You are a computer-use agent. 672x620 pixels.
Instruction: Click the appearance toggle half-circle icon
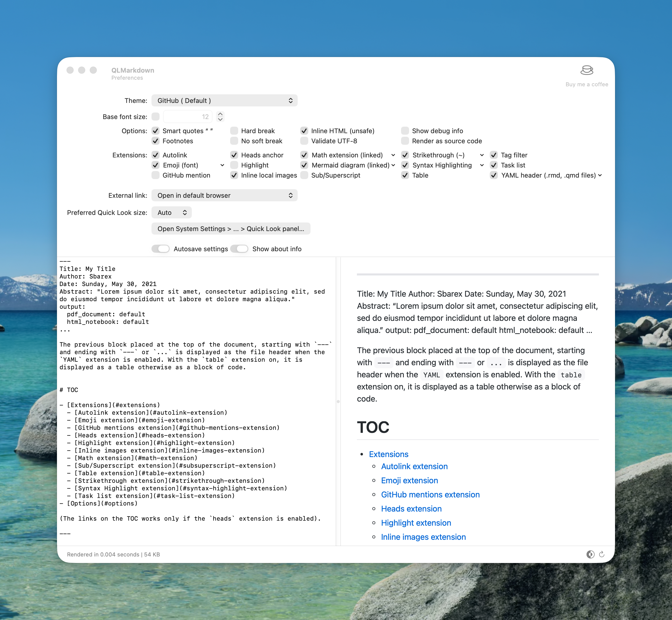[590, 554]
